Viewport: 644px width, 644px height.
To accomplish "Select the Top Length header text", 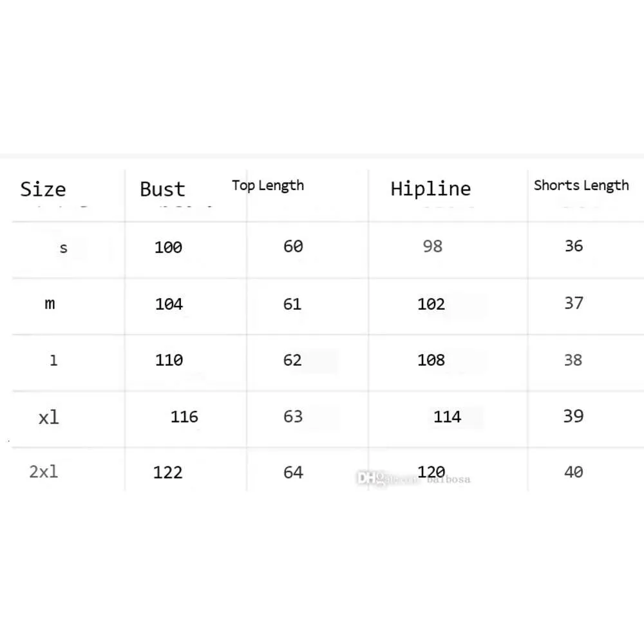I will point(268,185).
